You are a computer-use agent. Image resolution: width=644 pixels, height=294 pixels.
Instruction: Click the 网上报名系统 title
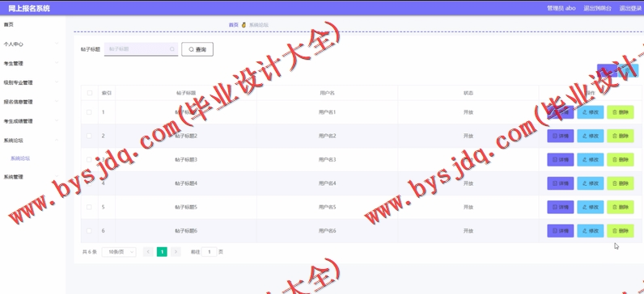(29, 8)
